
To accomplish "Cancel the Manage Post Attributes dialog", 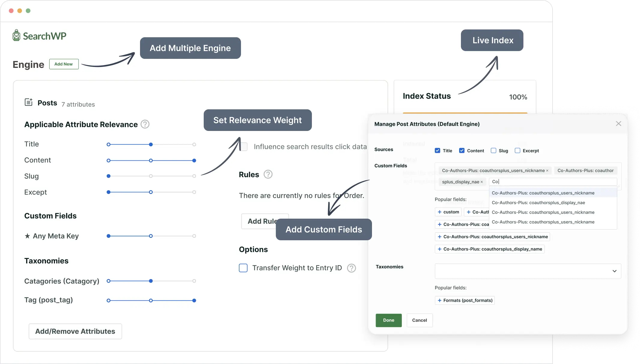I will (x=419, y=320).
